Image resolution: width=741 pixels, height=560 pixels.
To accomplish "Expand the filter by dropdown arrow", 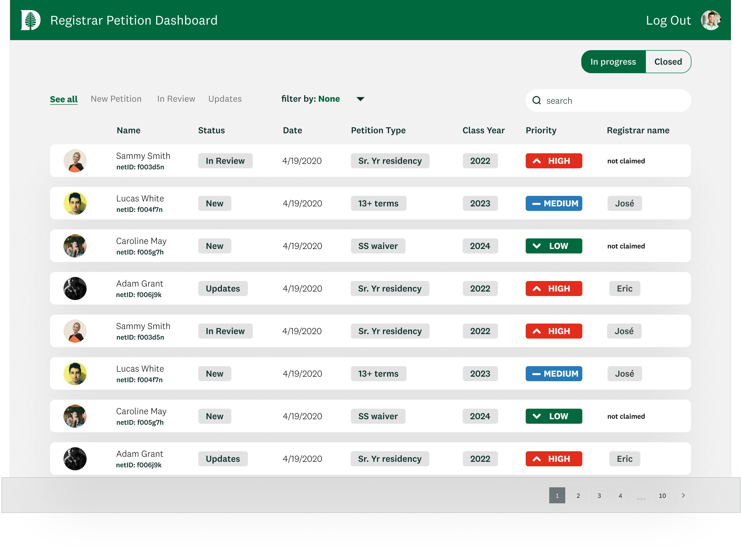I will [360, 99].
